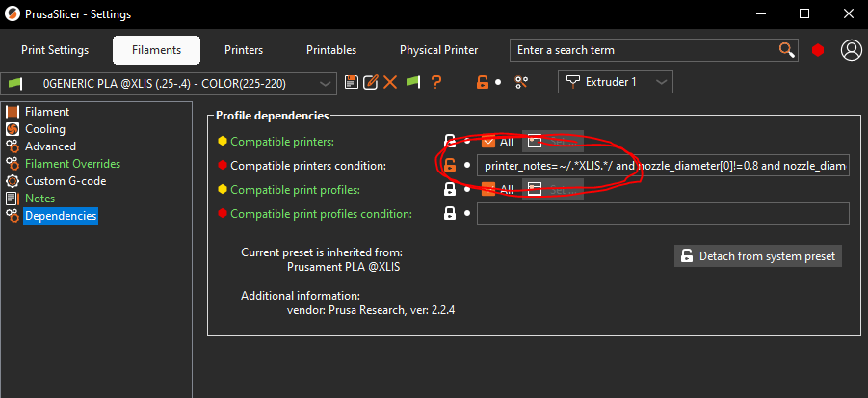Click the Prusament PLA @XLIS parent preset text
Screen dimensions: 868x398
click(x=343, y=267)
